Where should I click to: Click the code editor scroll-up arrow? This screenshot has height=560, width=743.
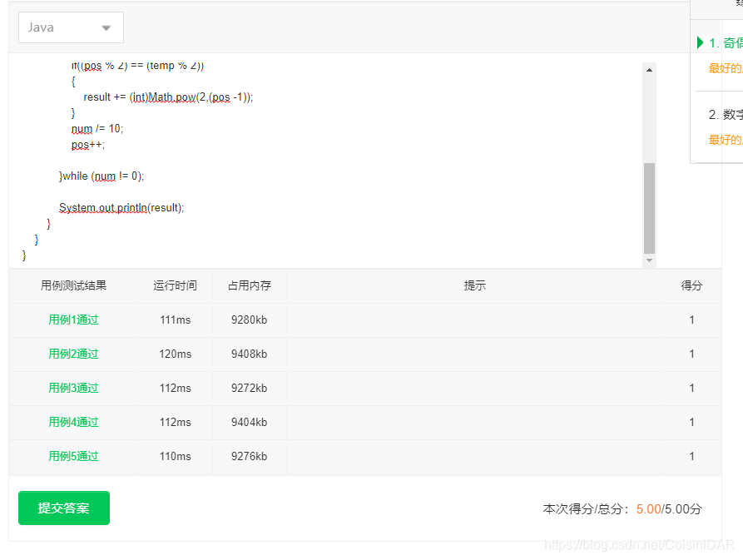point(649,70)
